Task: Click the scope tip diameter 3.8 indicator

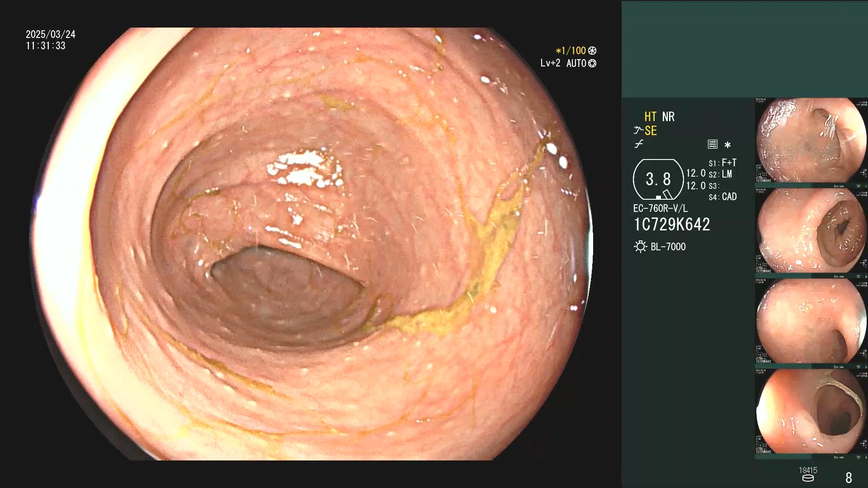Action: [658, 179]
